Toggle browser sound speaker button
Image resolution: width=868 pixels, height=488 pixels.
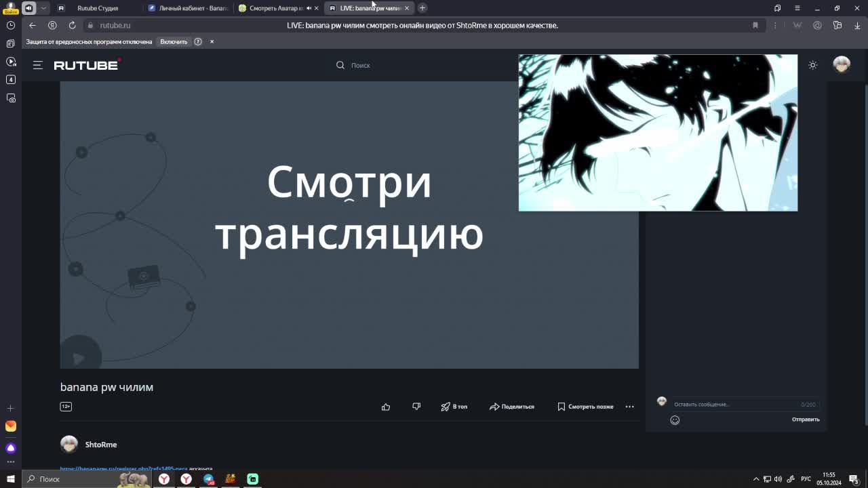click(x=29, y=8)
